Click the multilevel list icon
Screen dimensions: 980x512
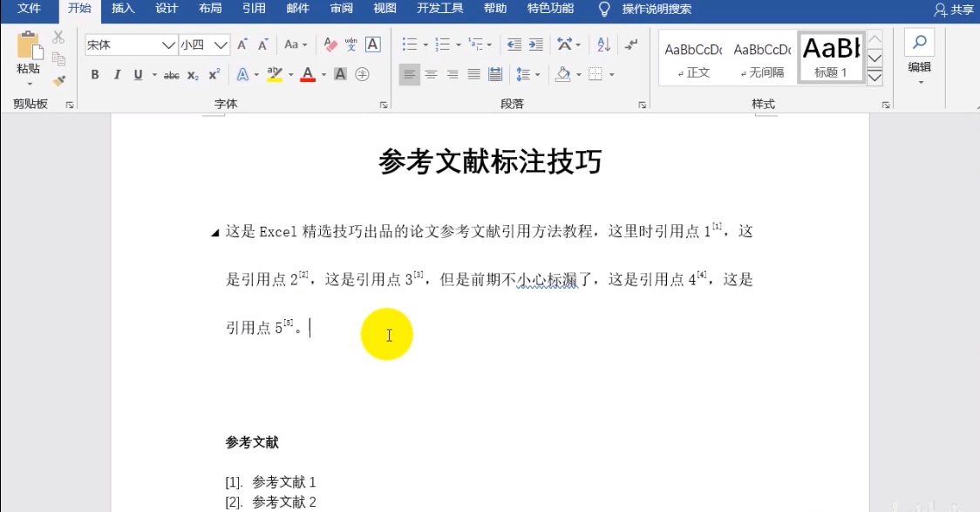[x=476, y=44]
